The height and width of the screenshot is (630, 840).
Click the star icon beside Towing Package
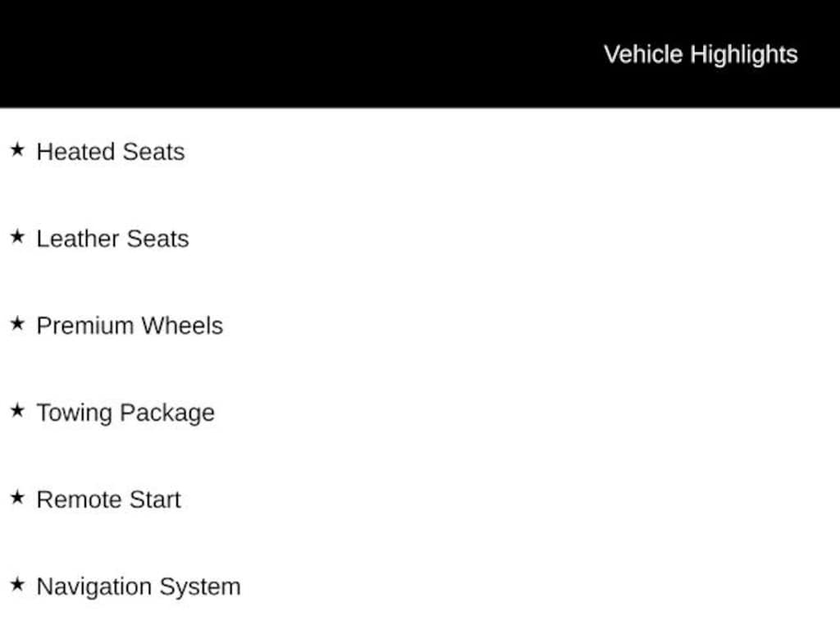pos(17,410)
